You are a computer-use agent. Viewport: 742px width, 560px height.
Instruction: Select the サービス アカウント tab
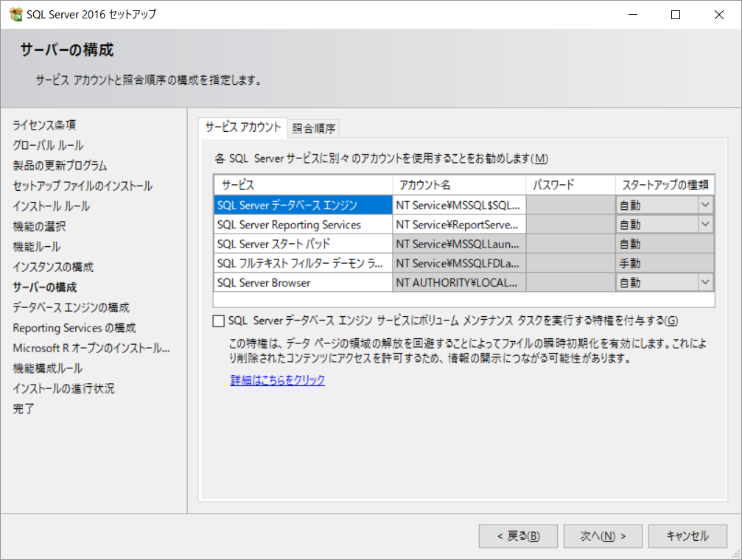coord(242,127)
